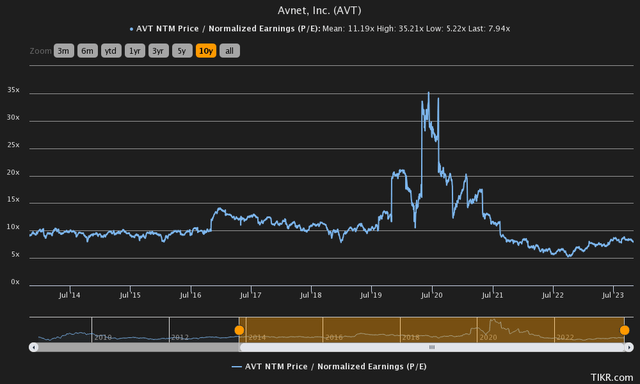Switch chart range to ytd

(111, 51)
